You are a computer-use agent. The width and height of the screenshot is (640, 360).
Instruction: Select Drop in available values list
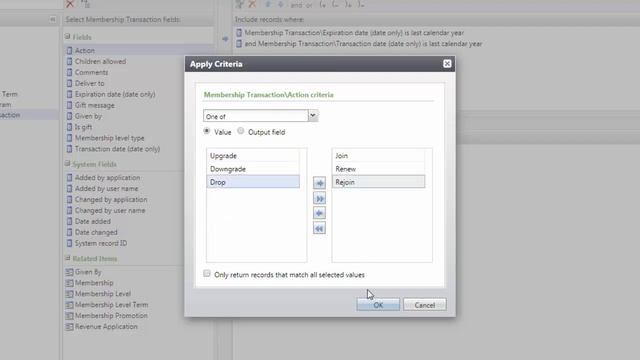(253, 182)
